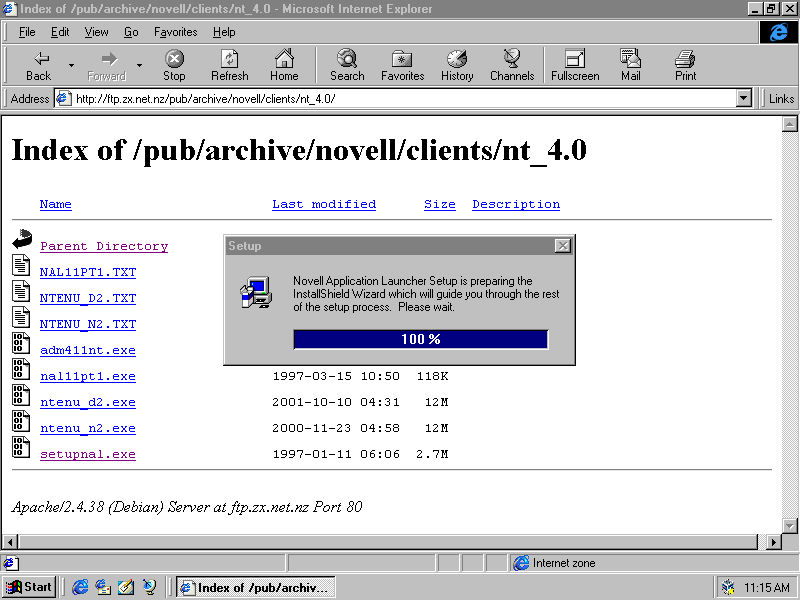Image resolution: width=800 pixels, height=600 pixels.
Task: Sort listing by Last modified link
Action: (x=324, y=204)
